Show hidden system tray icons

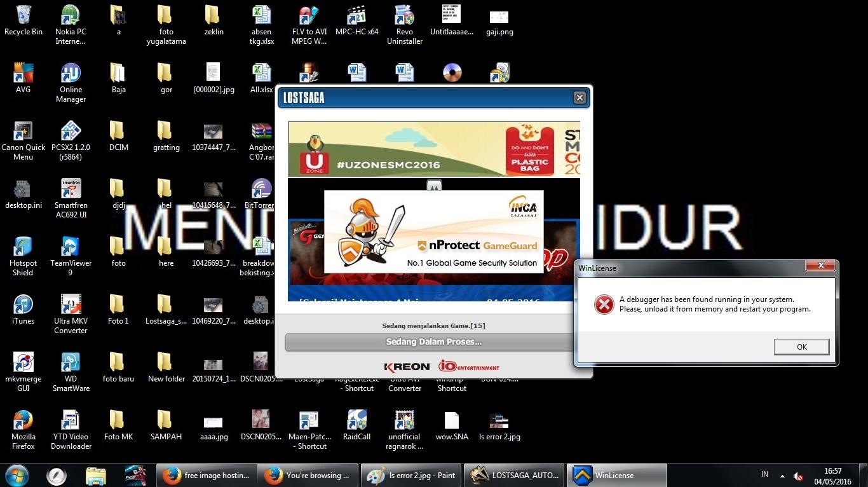(782, 476)
